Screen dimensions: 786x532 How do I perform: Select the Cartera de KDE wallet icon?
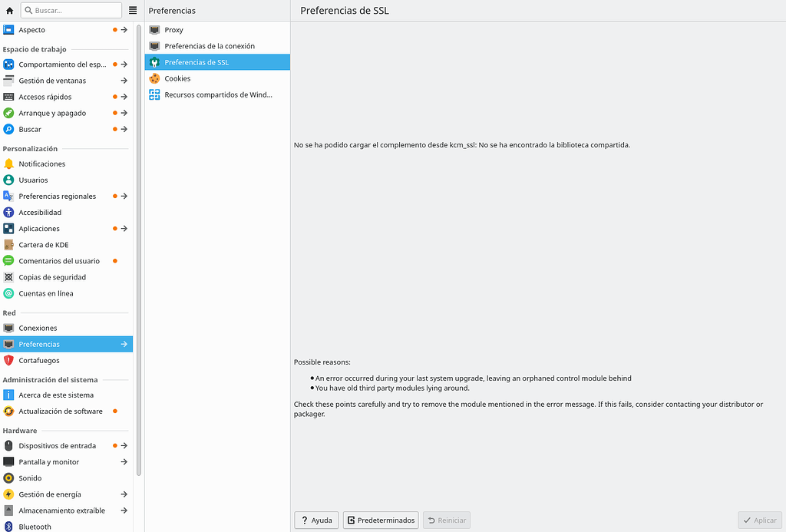click(x=8, y=244)
